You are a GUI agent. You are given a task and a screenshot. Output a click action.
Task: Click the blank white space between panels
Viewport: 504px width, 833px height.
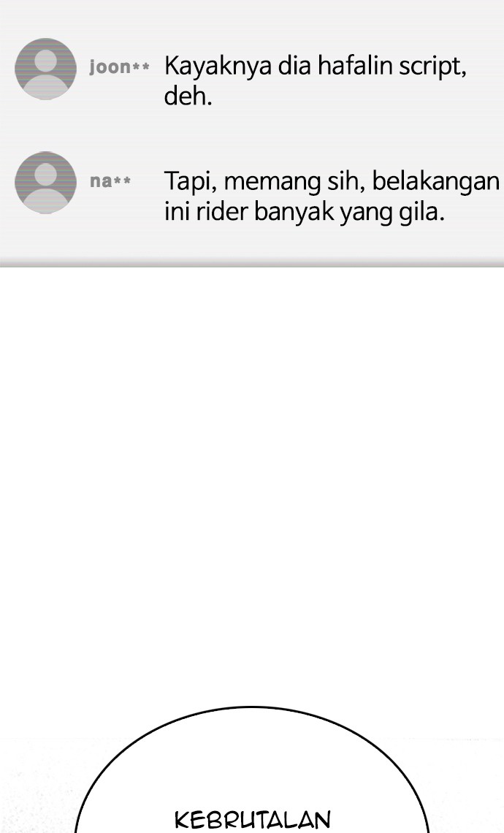point(252,478)
